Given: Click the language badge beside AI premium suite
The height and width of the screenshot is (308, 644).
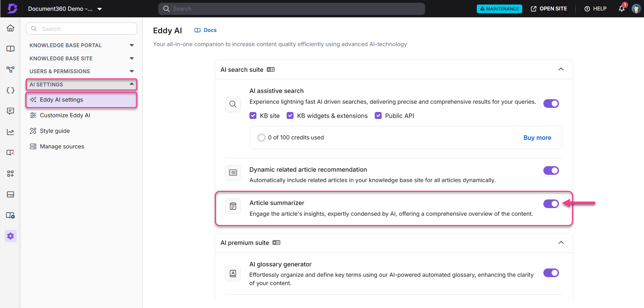Looking at the screenshot, I should tap(276, 243).
